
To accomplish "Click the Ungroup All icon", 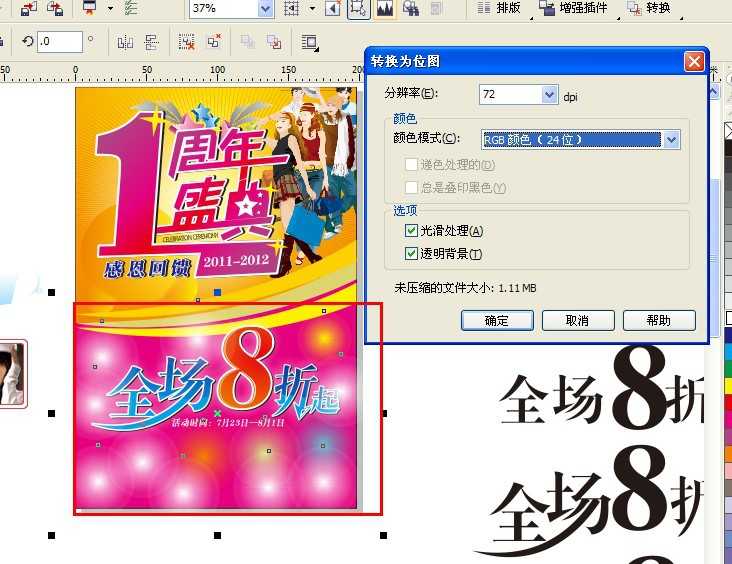I will 214,42.
